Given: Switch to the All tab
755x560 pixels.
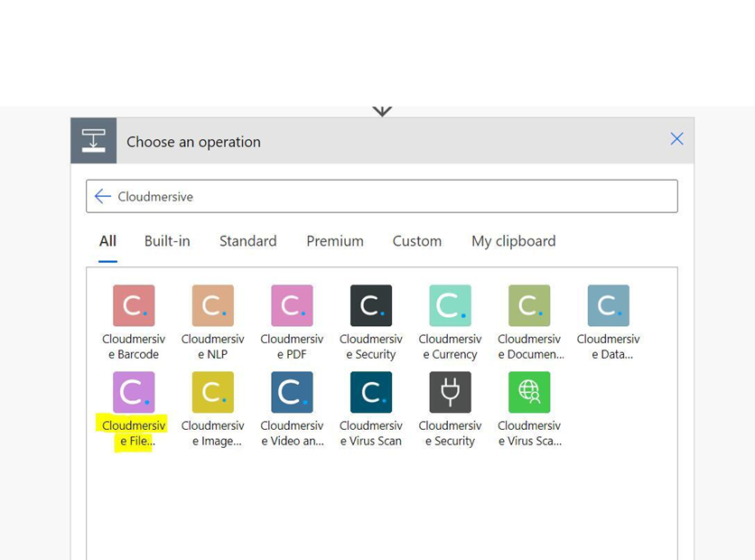Looking at the screenshot, I should [107, 241].
